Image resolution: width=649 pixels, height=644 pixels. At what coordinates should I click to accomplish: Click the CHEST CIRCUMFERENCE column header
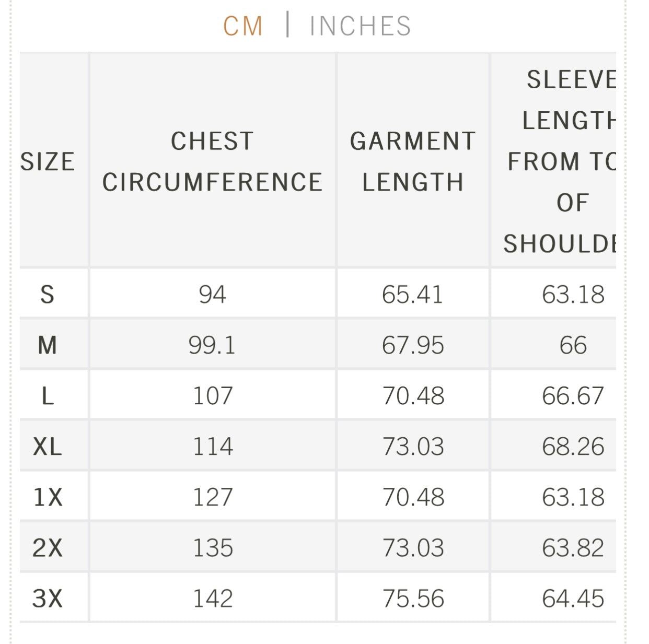[212, 161]
